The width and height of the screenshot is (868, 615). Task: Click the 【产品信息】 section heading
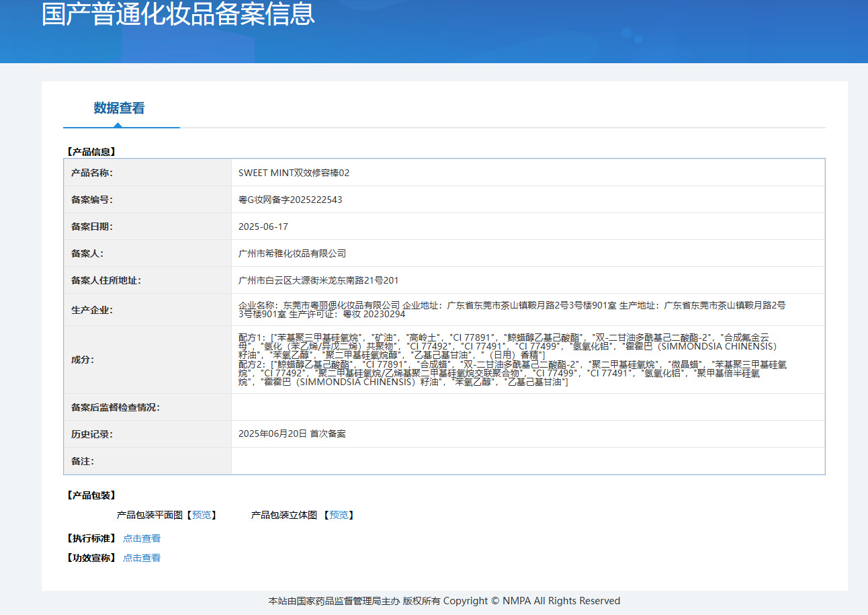click(x=91, y=152)
